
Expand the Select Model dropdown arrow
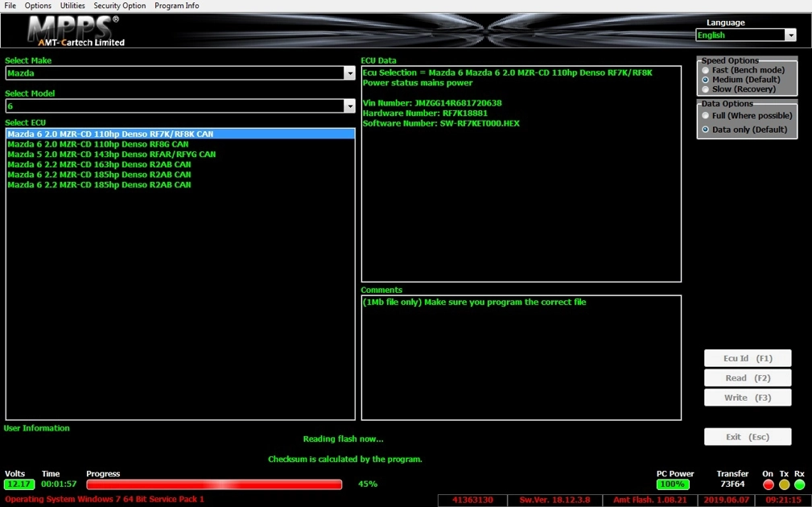click(349, 106)
